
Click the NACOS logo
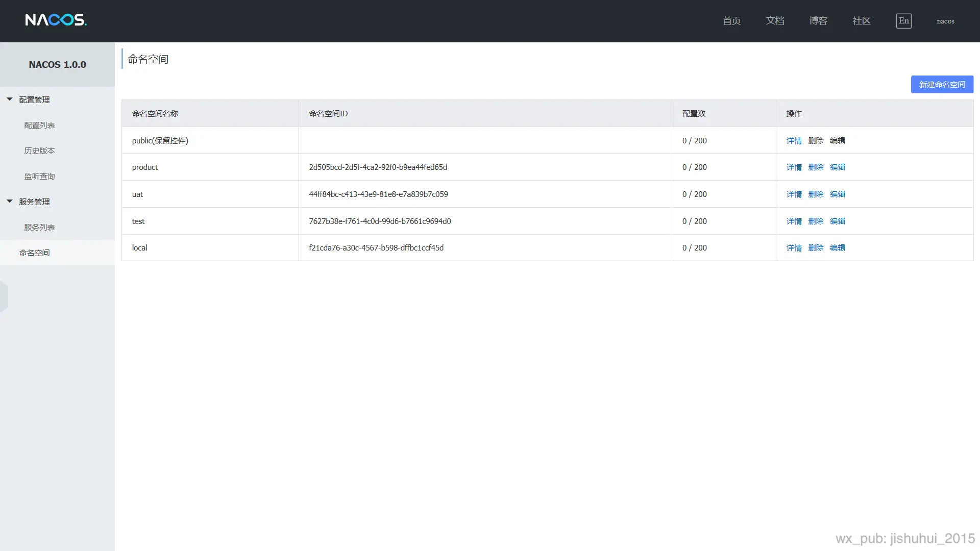point(56,20)
